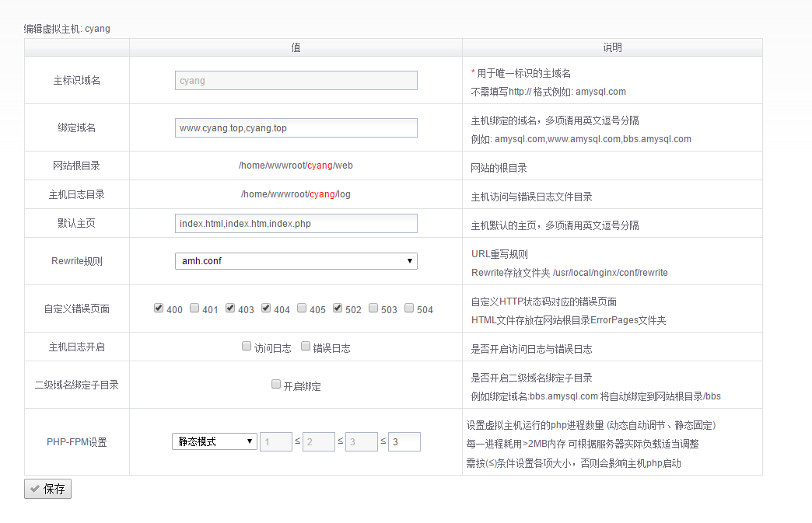Screen dimensions: 812x523
Task: Enable the 访问日志 access log checkbox
Action: [x=247, y=346]
